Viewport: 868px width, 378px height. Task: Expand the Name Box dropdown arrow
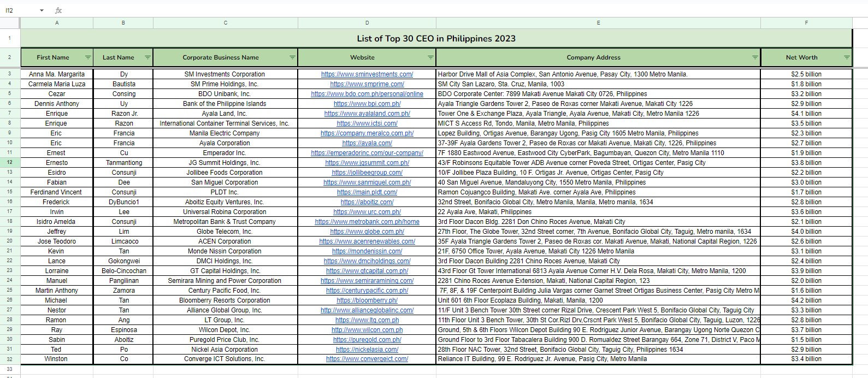pos(42,10)
